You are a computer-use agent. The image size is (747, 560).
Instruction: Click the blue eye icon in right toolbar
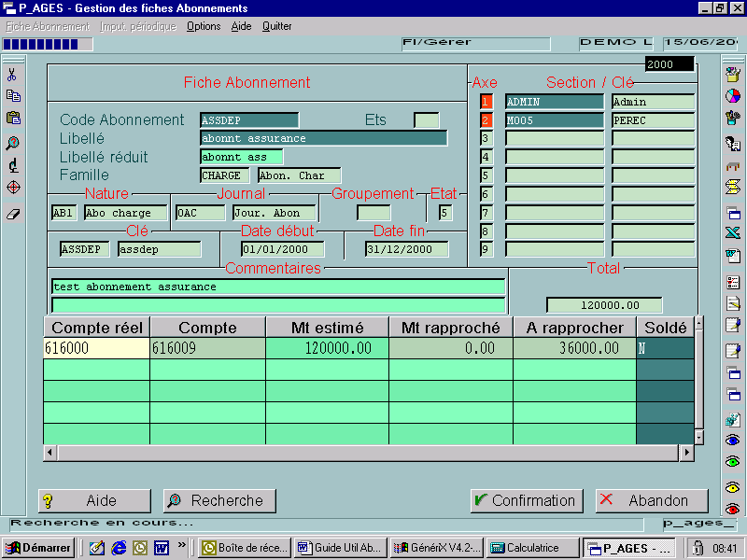733,441
